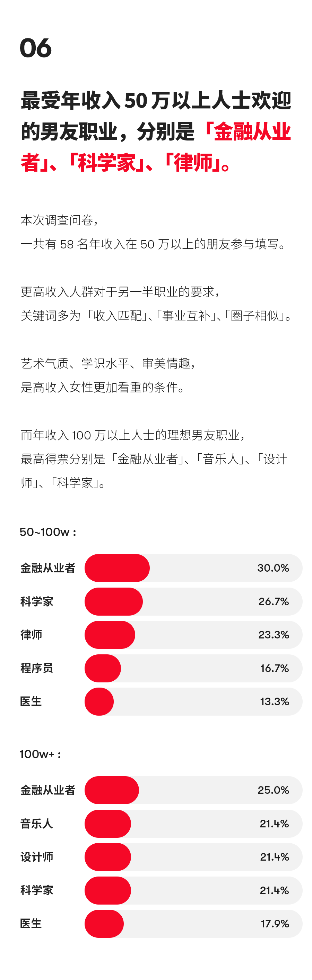
Task: Click the 程序员 row label
Action: [36, 668]
